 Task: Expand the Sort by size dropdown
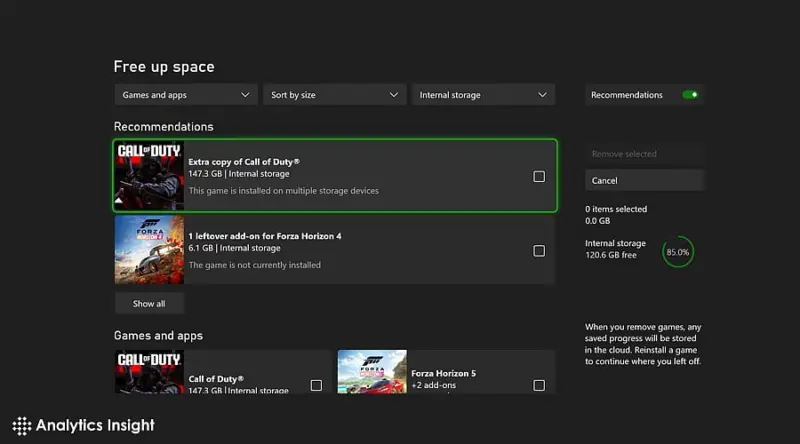335,95
